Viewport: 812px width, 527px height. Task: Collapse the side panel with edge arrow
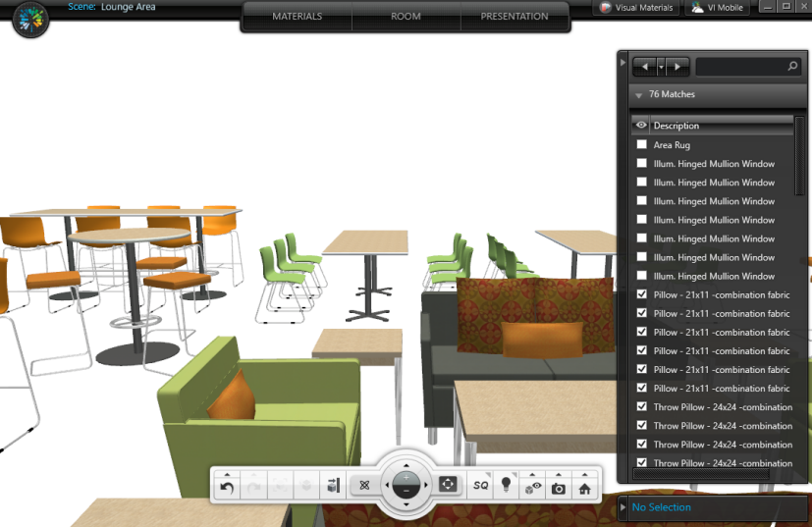tap(623, 63)
